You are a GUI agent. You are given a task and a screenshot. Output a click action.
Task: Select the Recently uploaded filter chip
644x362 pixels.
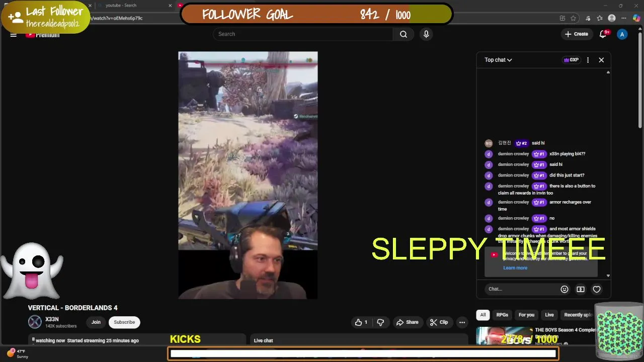point(578,315)
